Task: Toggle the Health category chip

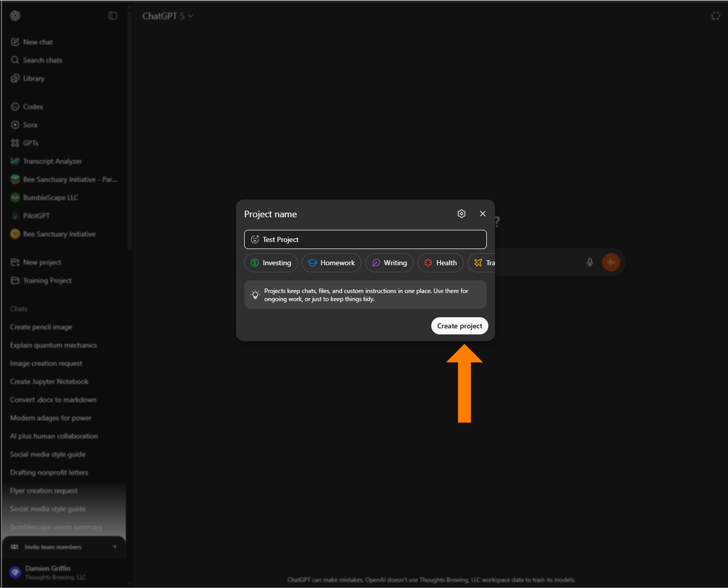Action: (x=440, y=263)
